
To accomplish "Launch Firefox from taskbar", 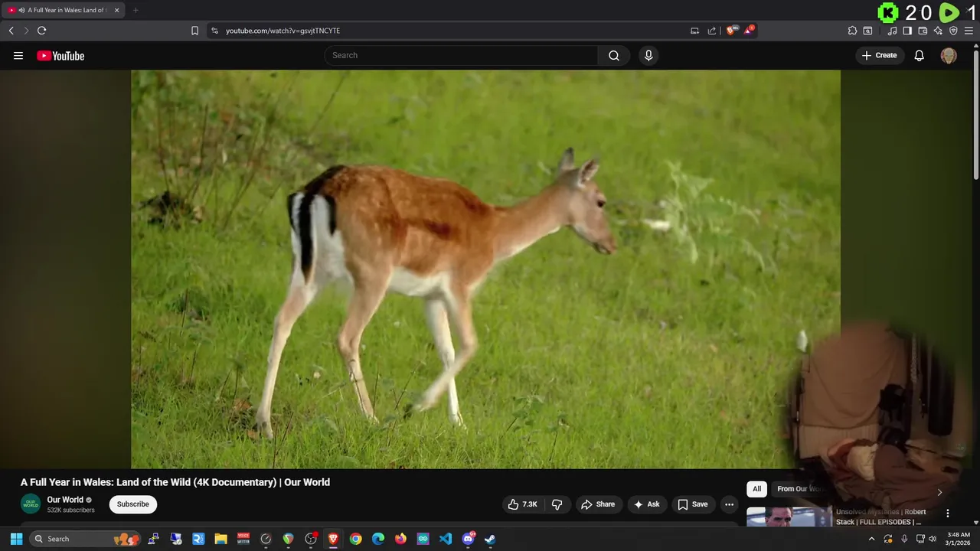I will (400, 539).
